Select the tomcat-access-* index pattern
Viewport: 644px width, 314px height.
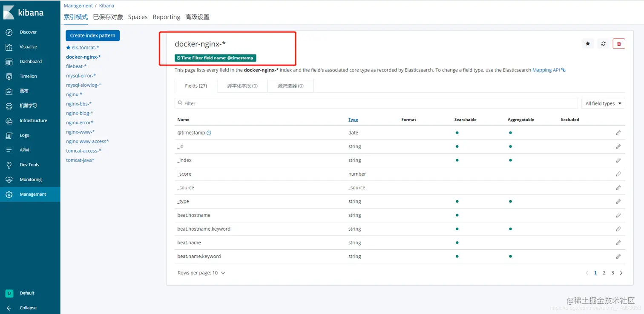[x=84, y=151]
